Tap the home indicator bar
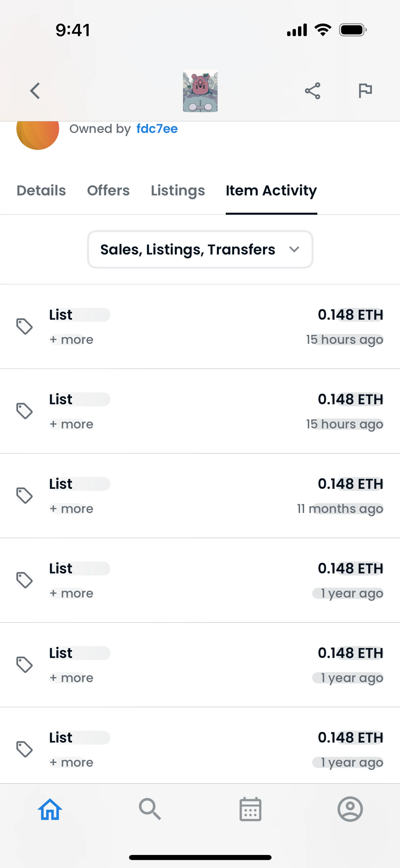Viewport: 400px width, 868px height. [200, 857]
